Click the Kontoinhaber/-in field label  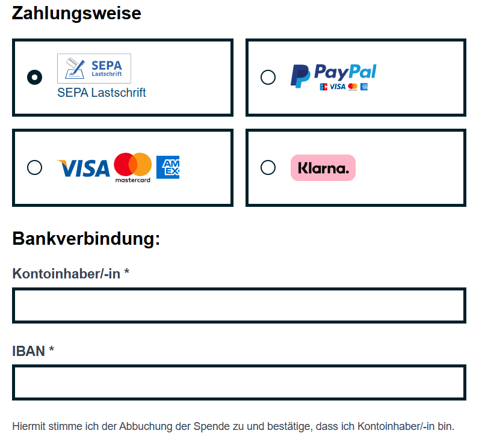point(71,274)
